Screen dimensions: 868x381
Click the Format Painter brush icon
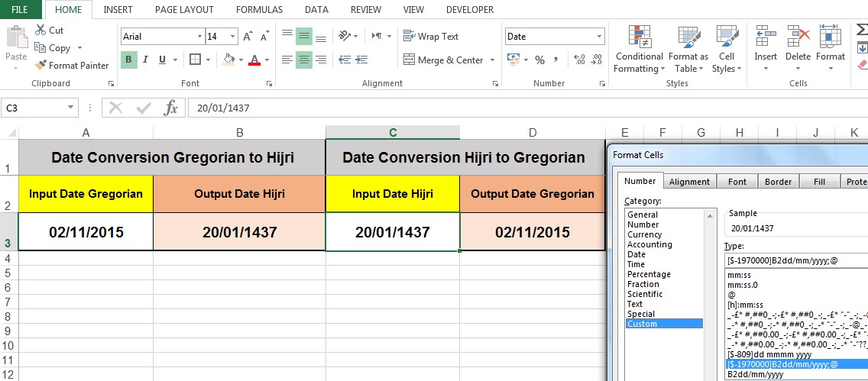click(x=41, y=66)
